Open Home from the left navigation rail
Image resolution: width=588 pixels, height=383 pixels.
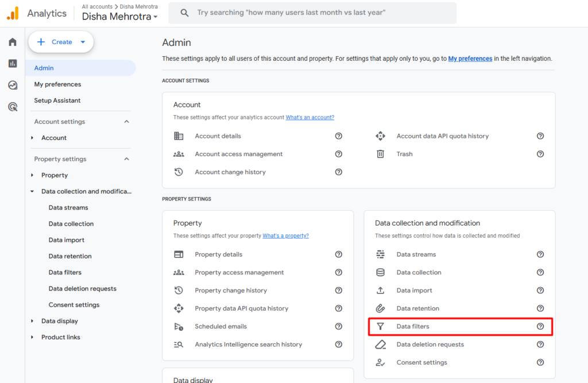13,42
